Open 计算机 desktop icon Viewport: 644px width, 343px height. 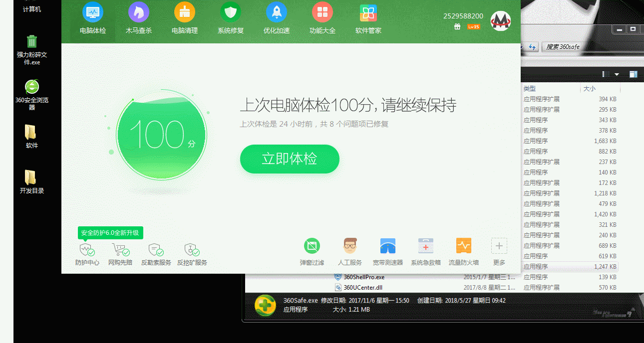(32, 9)
